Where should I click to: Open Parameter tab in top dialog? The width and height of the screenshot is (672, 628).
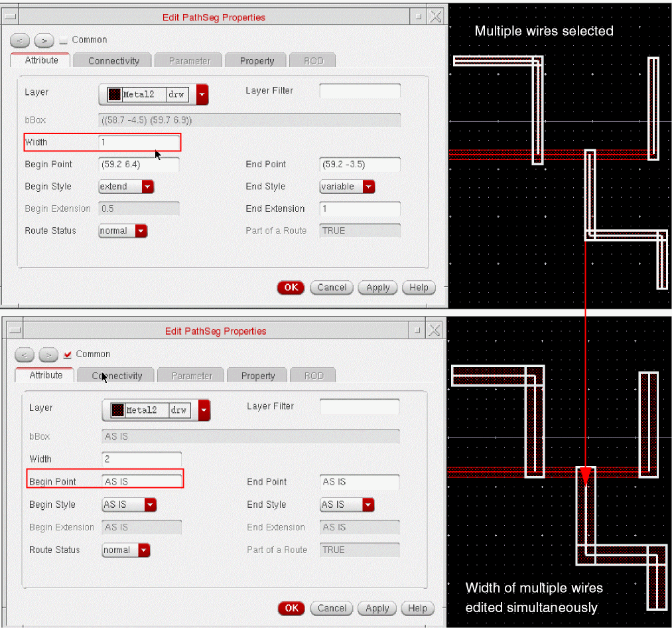tap(190, 61)
